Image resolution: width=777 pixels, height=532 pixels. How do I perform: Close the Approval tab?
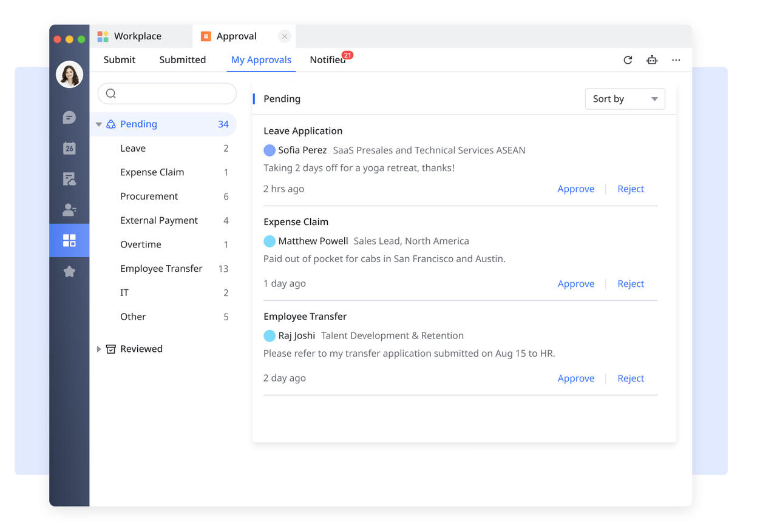click(x=284, y=36)
